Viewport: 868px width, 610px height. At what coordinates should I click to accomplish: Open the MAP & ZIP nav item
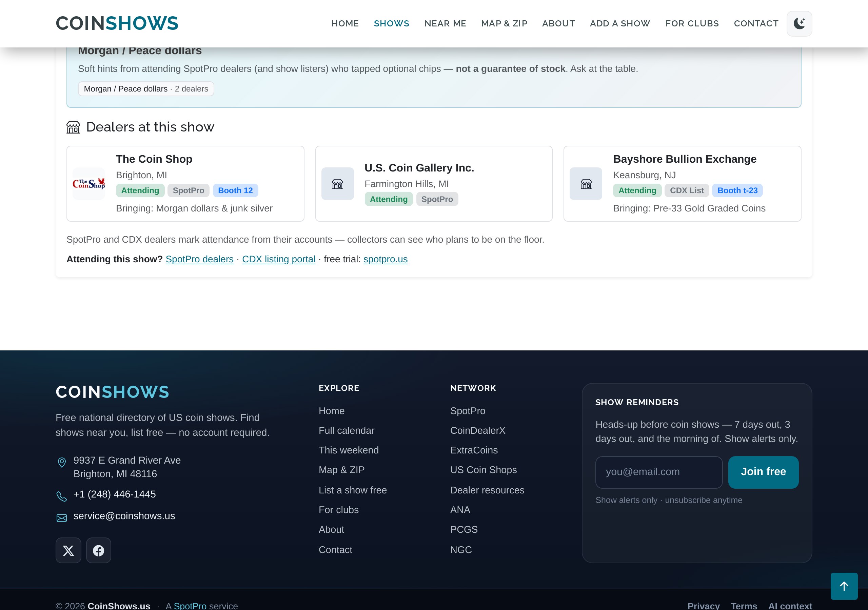coord(504,23)
